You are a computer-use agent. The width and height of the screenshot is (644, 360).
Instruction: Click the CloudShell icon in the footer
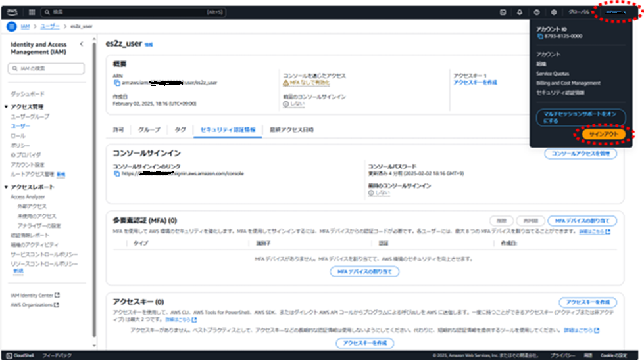coord(9,355)
